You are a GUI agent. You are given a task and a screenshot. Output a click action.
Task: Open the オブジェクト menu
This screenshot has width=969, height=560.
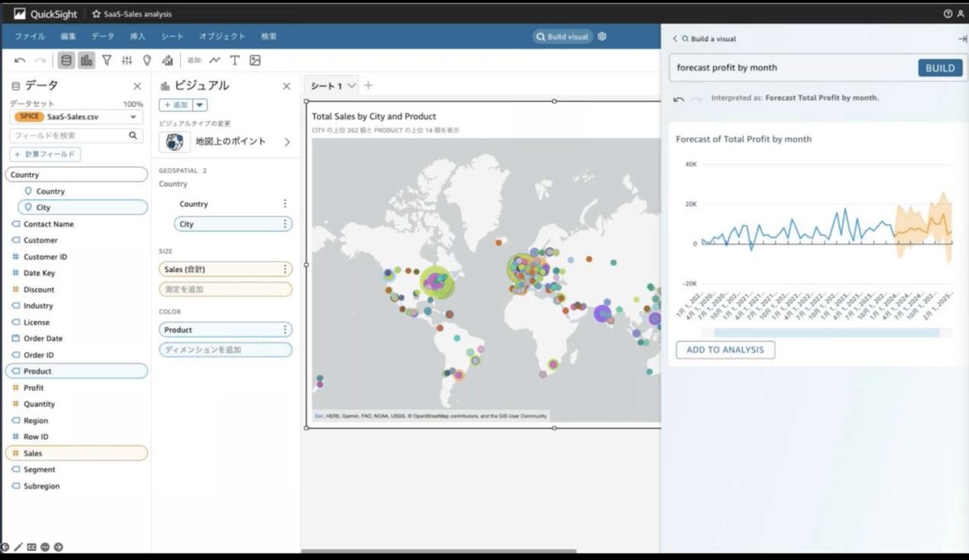click(222, 36)
